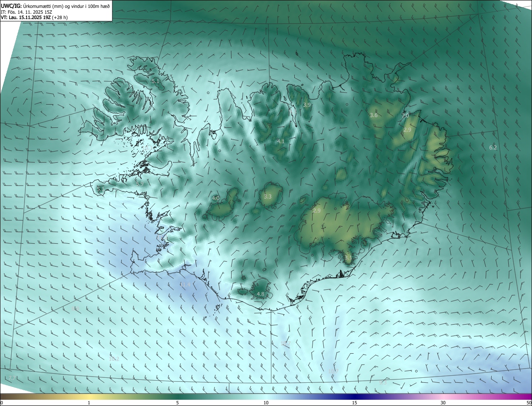Screen dimensions: 532x406
Task: Click the 6.2 value label
Action: click(493, 147)
